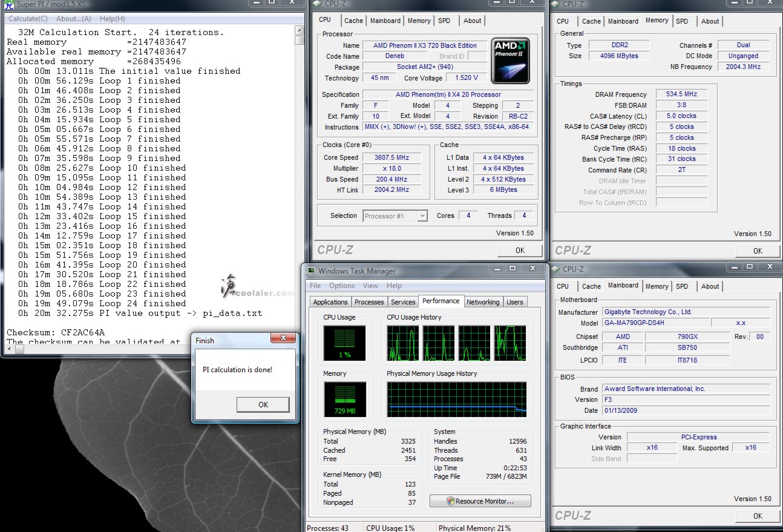
Task: Click the GA-MA790GP-DS4H model field
Action: pyautogui.click(x=656, y=323)
